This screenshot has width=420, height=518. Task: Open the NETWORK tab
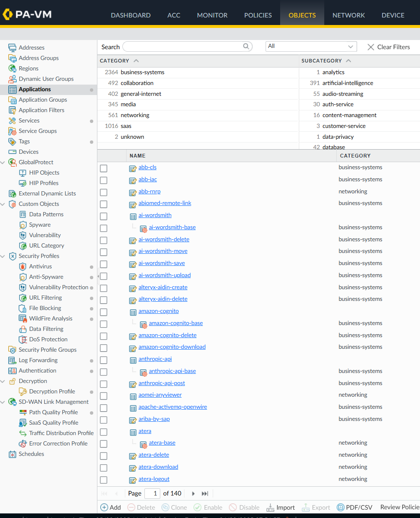348,15
